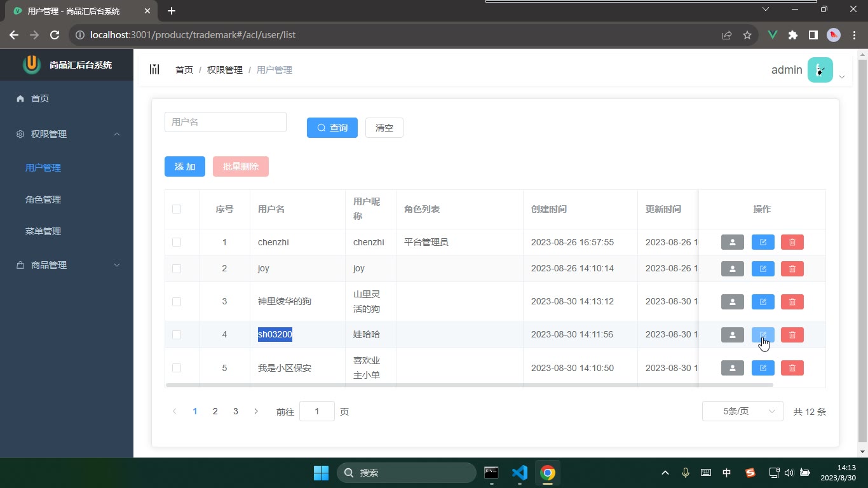Reload the browser page
868x488 pixels.
point(55,35)
